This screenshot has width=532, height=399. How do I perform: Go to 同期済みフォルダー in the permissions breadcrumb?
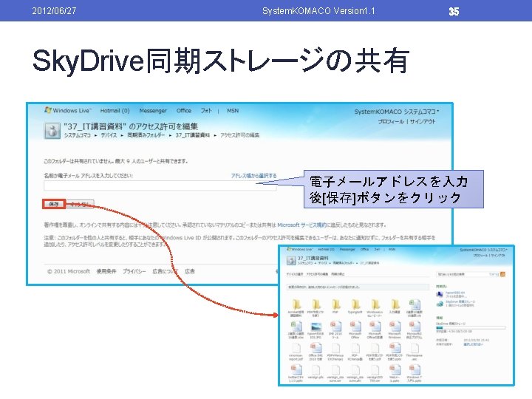coord(146,135)
